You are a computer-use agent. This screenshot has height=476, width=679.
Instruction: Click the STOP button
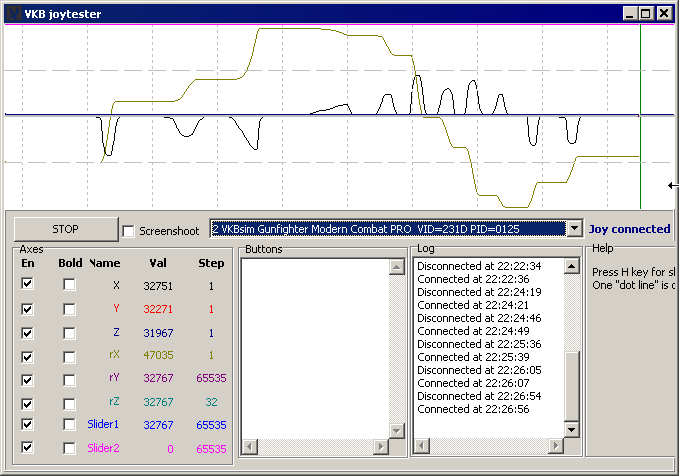point(66,229)
